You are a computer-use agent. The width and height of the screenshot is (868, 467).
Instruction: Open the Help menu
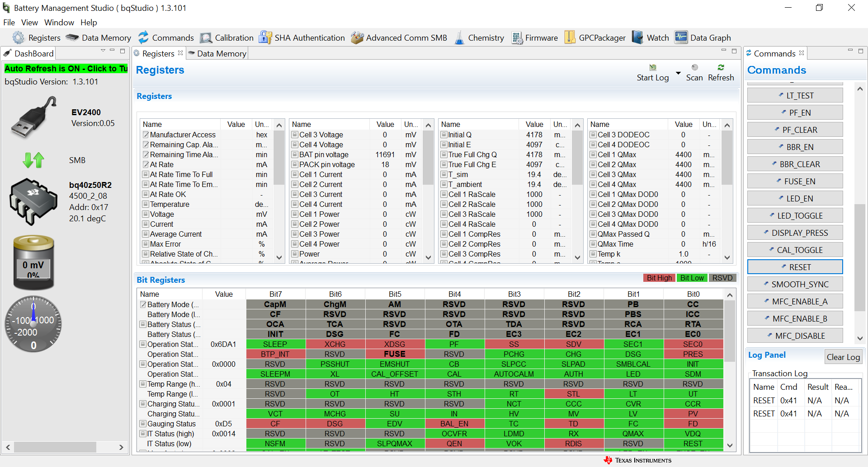tap(89, 23)
